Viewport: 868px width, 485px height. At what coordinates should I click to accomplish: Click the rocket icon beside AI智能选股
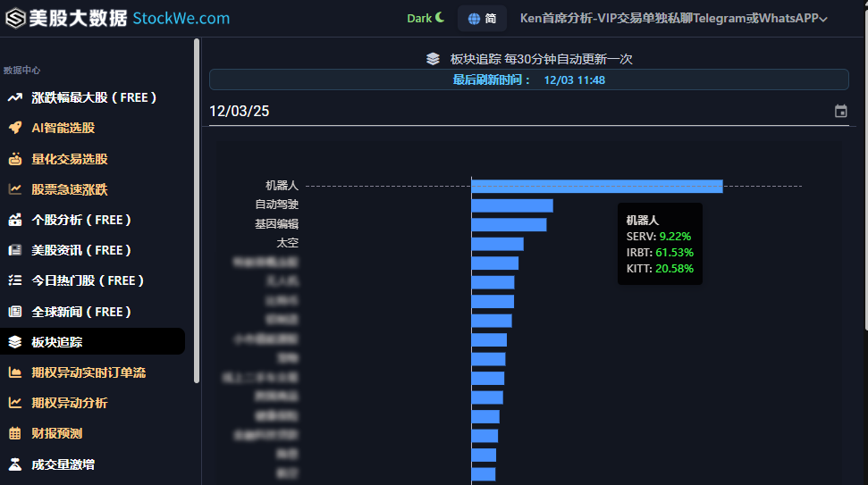15,128
